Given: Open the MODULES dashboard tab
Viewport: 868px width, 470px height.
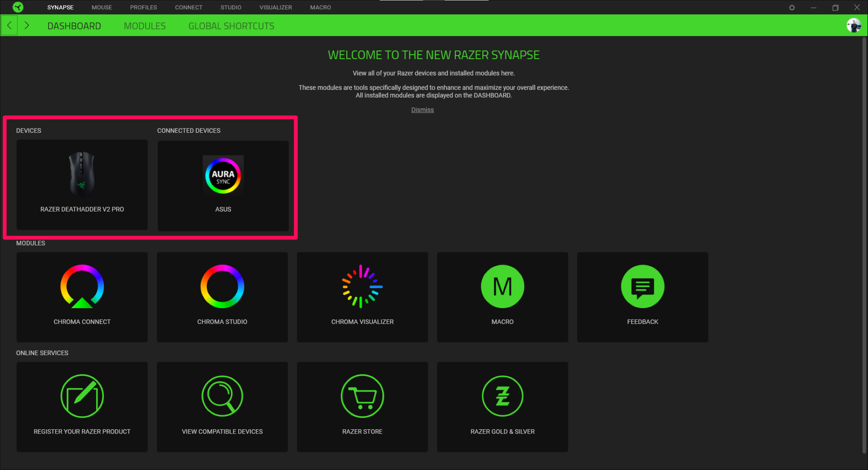Looking at the screenshot, I should 145,26.
